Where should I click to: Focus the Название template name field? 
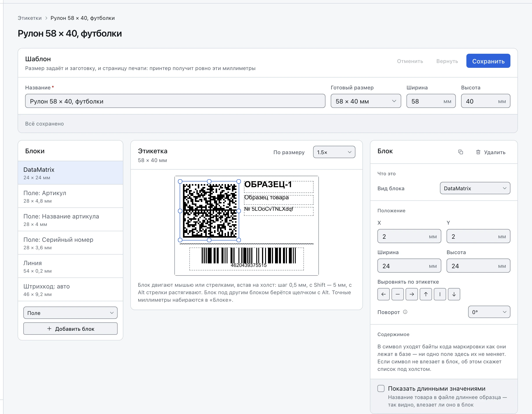[x=175, y=101]
